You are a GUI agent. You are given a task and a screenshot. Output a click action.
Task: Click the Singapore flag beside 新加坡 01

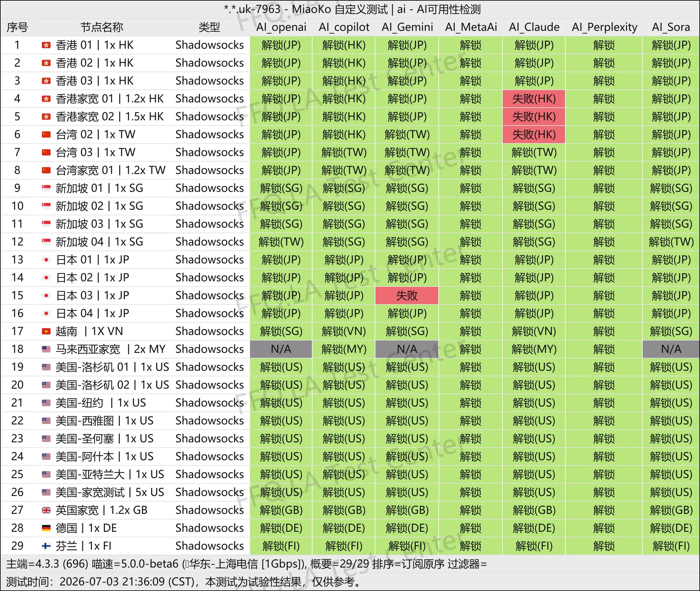click(x=46, y=188)
